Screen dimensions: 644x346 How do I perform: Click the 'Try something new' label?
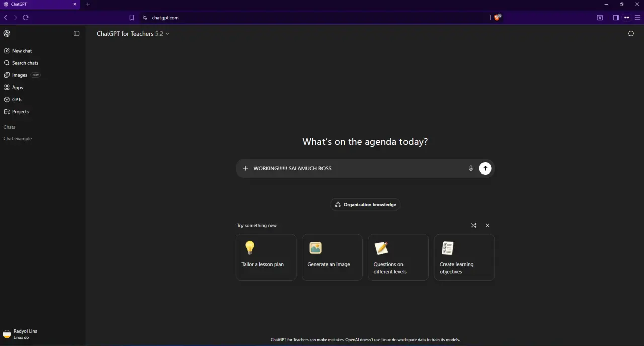tap(257, 225)
